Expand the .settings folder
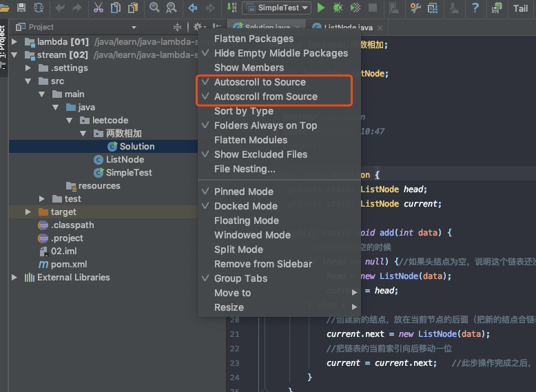Viewport: 536px width, 392px height. point(28,68)
